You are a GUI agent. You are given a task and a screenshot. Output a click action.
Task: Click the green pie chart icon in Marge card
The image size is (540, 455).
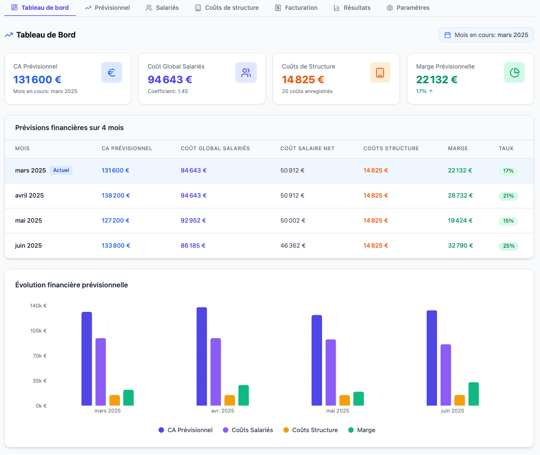tap(515, 73)
